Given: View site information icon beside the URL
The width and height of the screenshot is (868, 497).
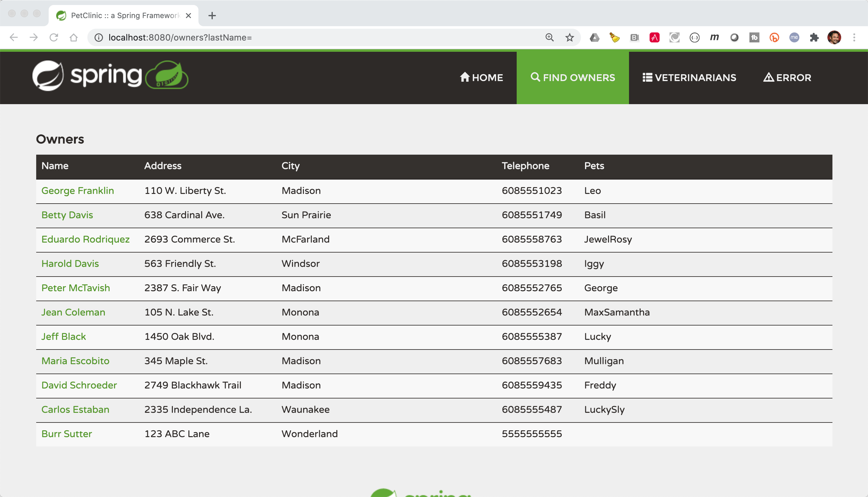Looking at the screenshot, I should [99, 37].
